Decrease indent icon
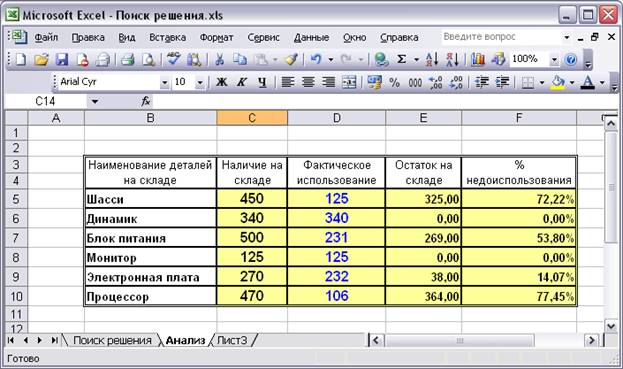 [x=482, y=82]
